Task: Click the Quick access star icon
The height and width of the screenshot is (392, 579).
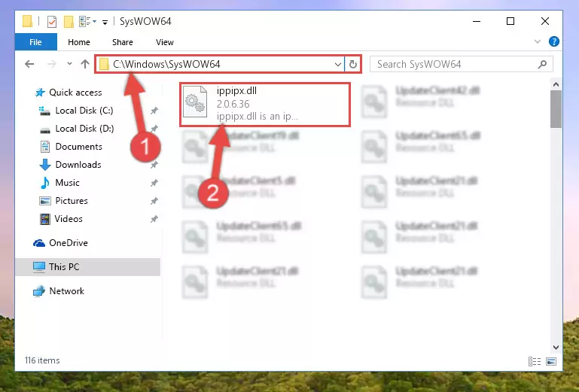Action: click(x=40, y=93)
